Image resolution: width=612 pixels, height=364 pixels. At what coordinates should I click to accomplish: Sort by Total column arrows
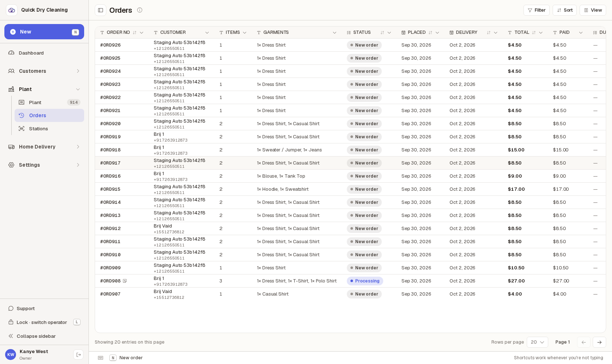click(x=534, y=33)
